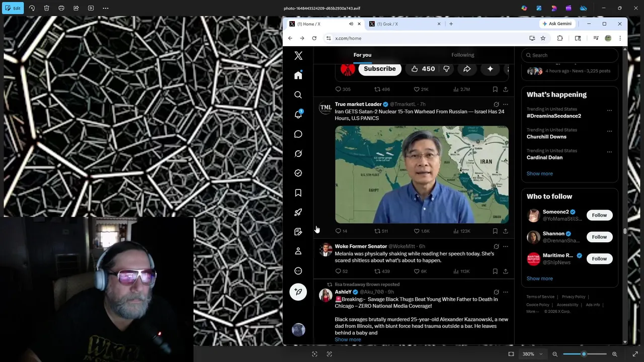Adjust the Photos zoom slider
This screenshot has height=362, width=644.
pyautogui.click(x=585, y=354)
